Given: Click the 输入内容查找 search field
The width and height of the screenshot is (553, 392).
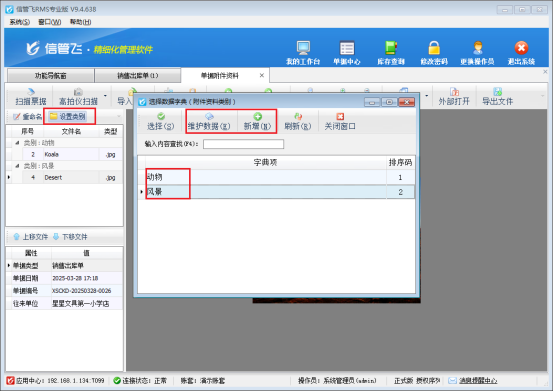Looking at the screenshot, I should pos(243,144).
